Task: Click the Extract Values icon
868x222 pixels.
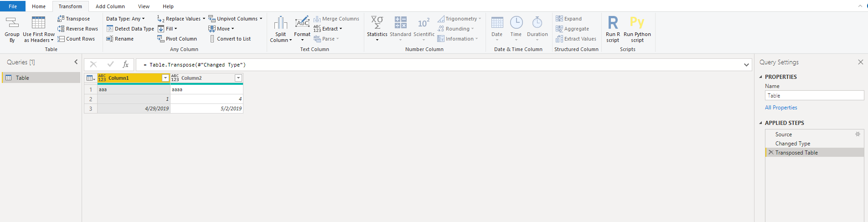Action: [559, 39]
